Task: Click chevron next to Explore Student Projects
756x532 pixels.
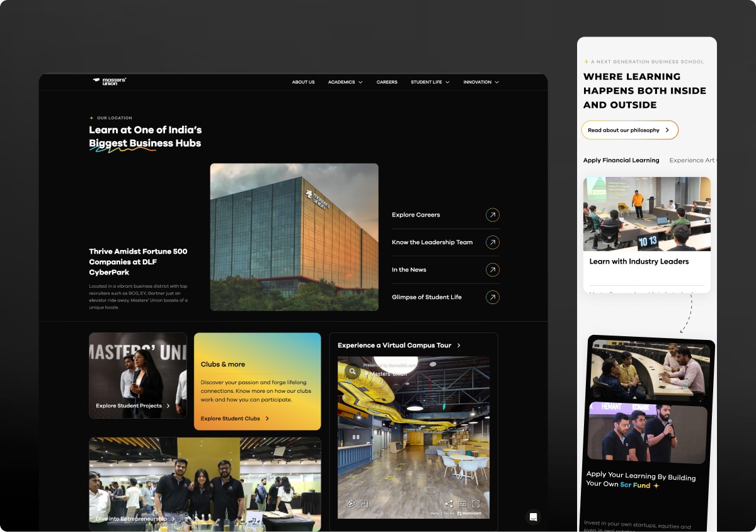Action: pyautogui.click(x=168, y=406)
